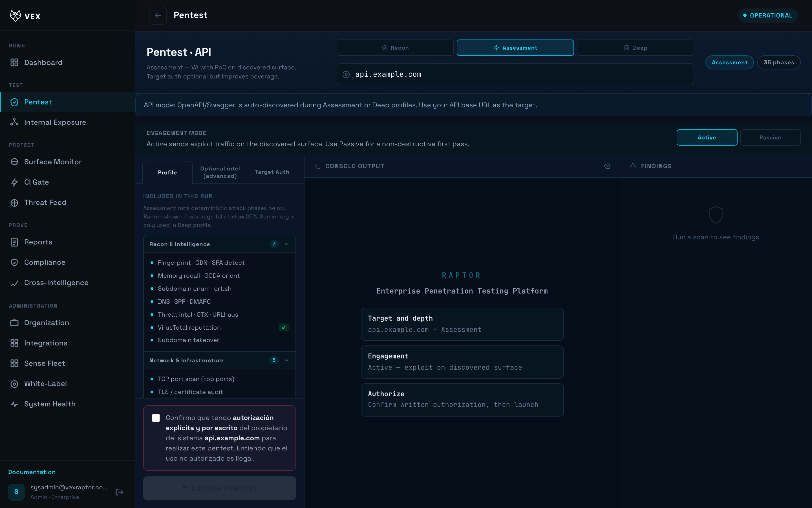
Task: Switch to the Profile tab
Action: 167,172
